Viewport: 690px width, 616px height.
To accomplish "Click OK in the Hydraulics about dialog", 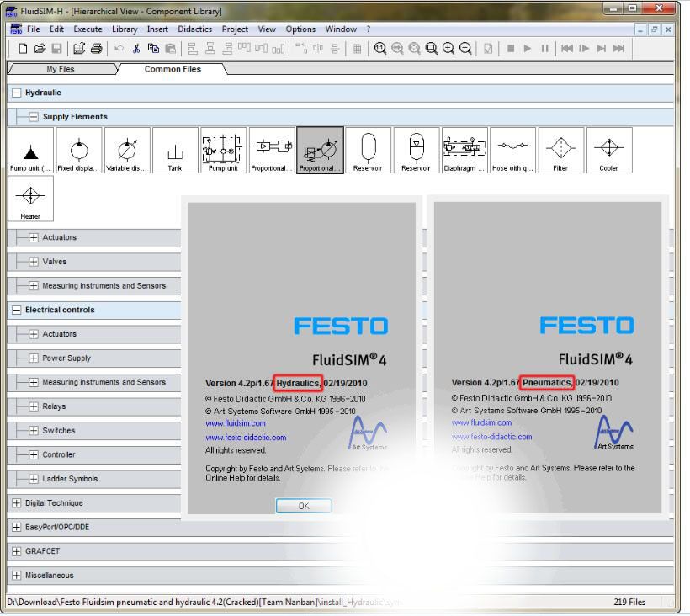I will (x=304, y=506).
